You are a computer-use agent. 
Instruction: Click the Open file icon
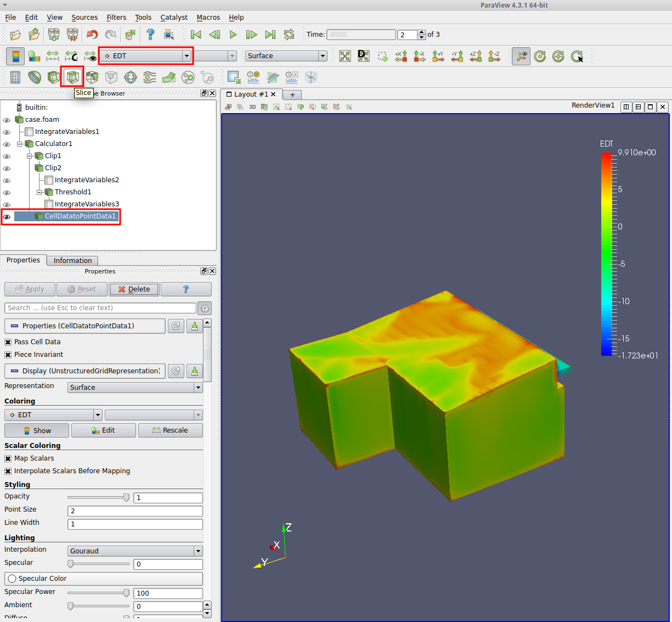point(15,35)
